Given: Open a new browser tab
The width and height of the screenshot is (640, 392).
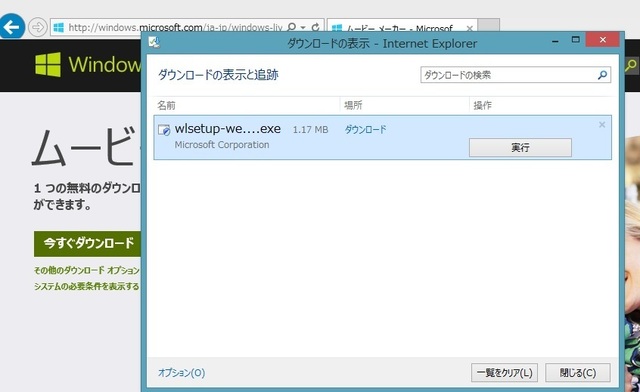Looking at the screenshot, I should coord(489,25).
